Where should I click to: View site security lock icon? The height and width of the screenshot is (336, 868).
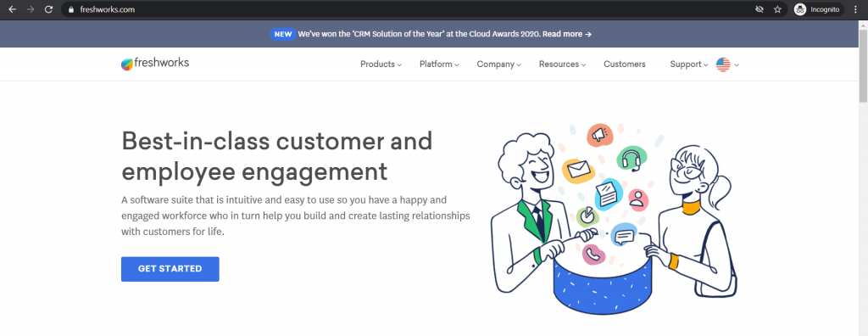[x=70, y=9]
